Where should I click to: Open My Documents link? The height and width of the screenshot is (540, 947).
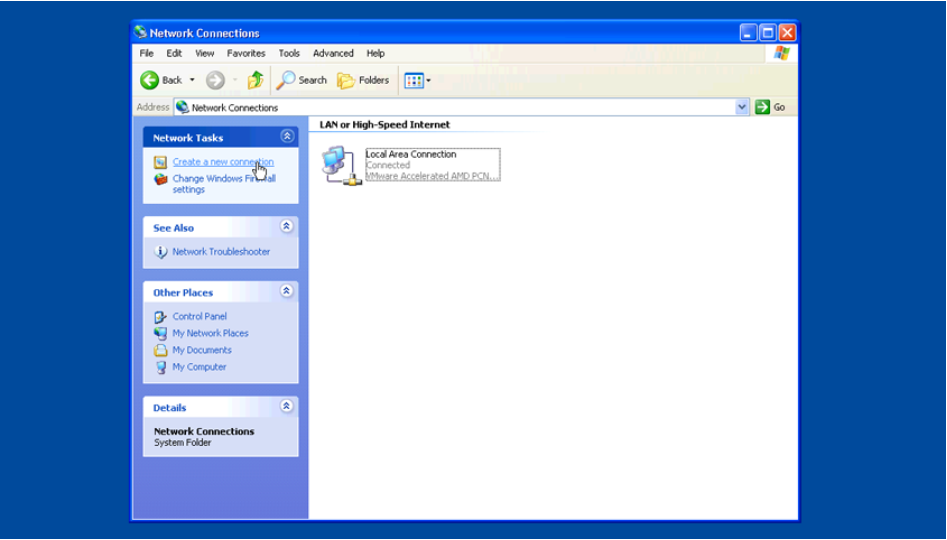(202, 350)
